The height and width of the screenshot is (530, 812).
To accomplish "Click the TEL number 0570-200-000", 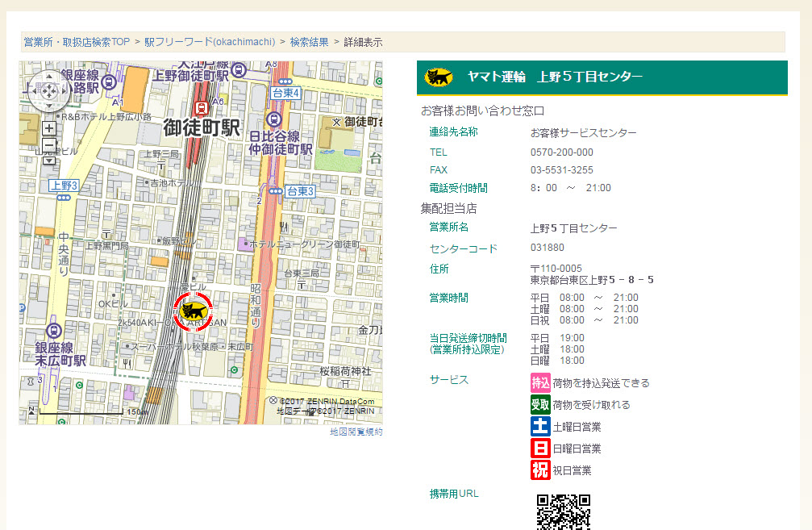I will [x=562, y=152].
